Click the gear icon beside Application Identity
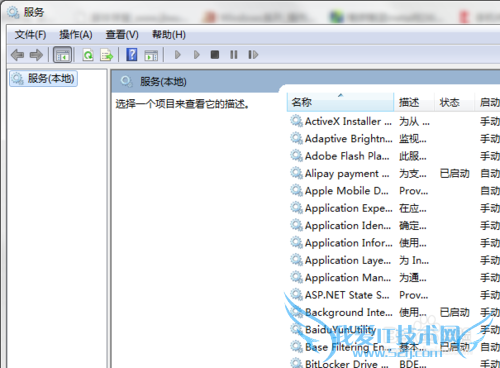Screen dimensions: 500x368 296,225
